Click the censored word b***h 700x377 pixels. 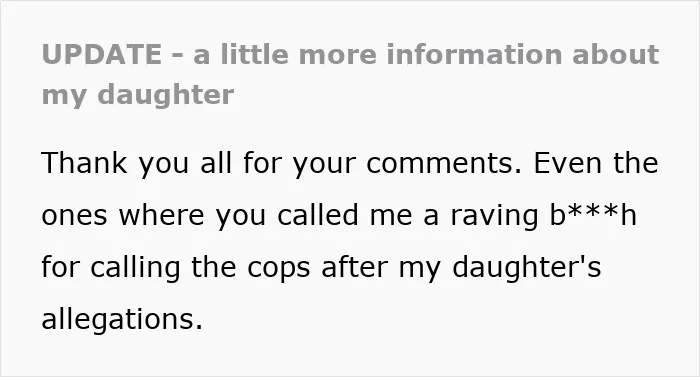click(593, 215)
